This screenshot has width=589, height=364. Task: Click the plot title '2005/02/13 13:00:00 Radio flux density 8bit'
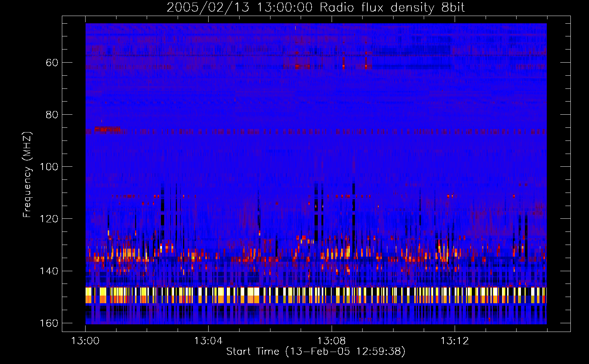pyautogui.click(x=316, y=8)
